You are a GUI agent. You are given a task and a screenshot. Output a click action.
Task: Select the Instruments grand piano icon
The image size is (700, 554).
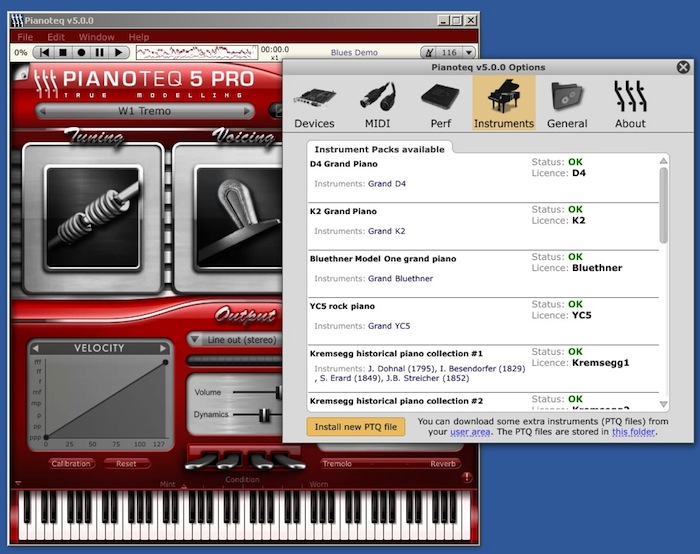(x=504, y=95)
